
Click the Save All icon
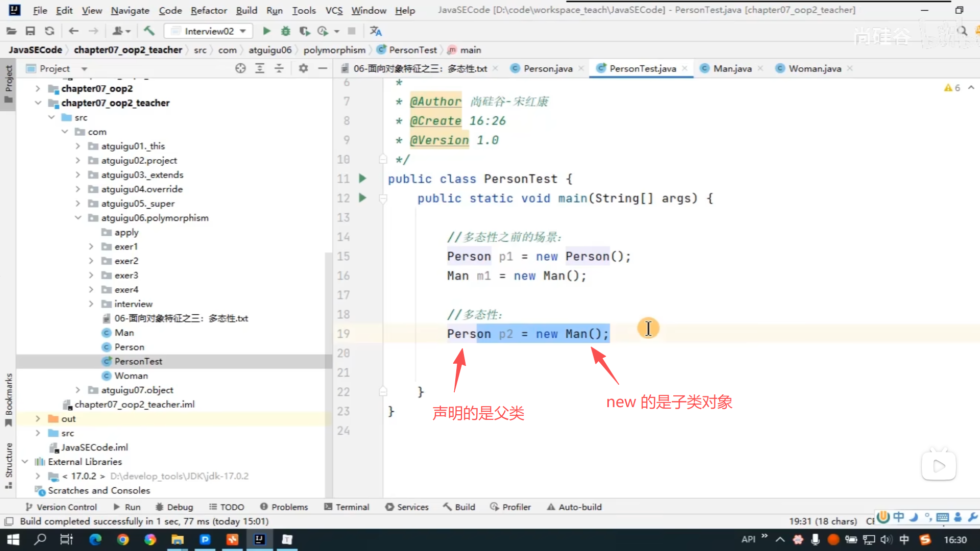tap(30, 31)
